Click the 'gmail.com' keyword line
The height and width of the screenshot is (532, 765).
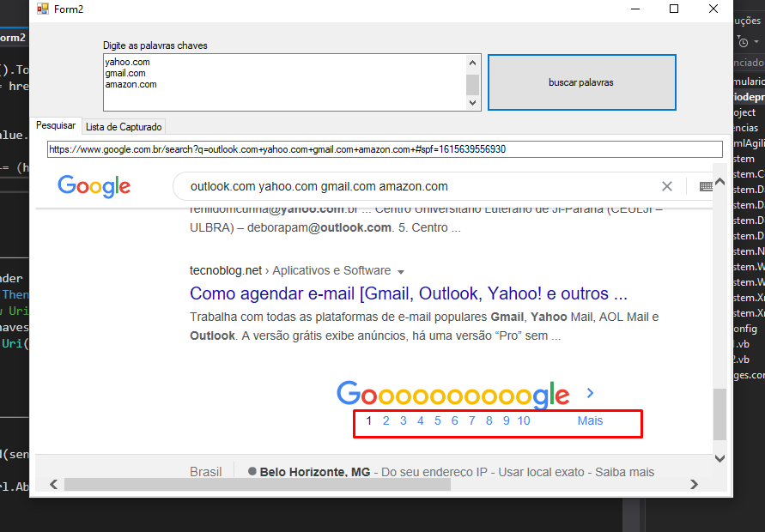click(x=125, y=73)
